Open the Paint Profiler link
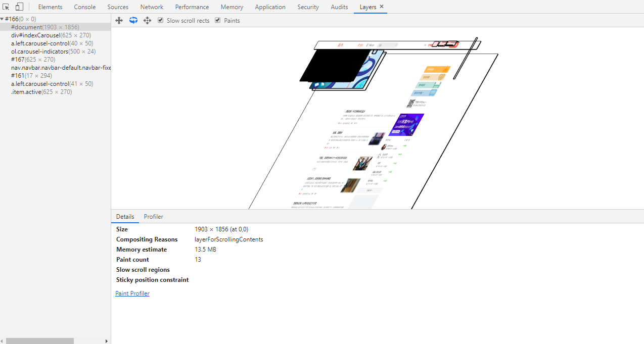 pyautogui.click(x=132, y=293)
